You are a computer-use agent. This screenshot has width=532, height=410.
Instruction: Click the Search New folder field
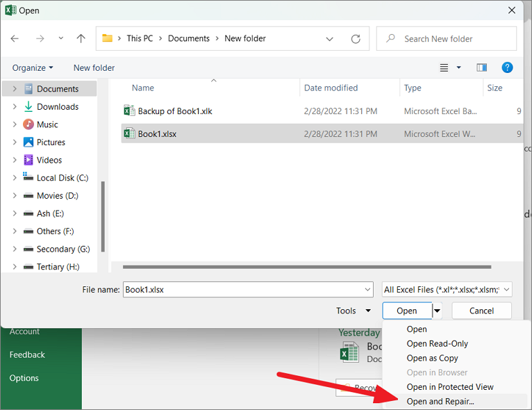pyautogui.click(x=447, y=39)
